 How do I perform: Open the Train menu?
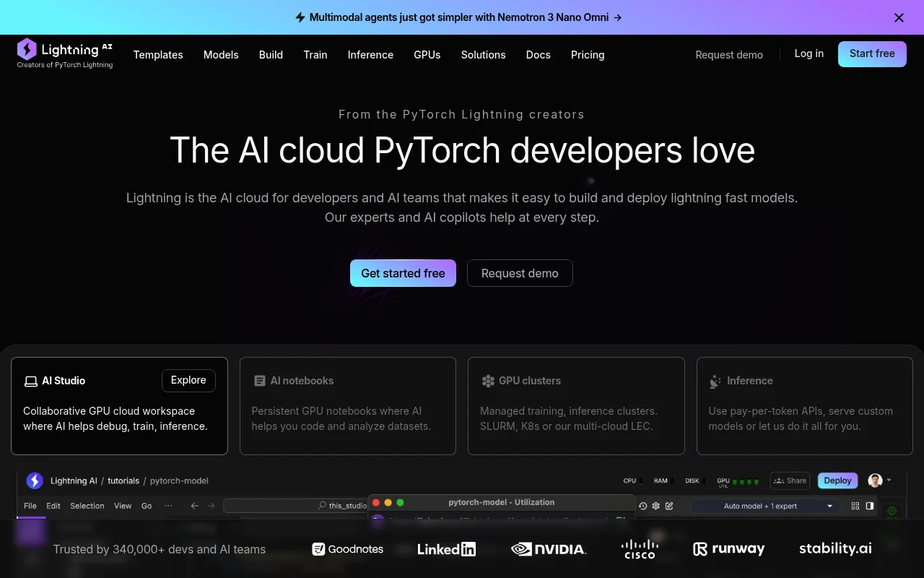315,55
